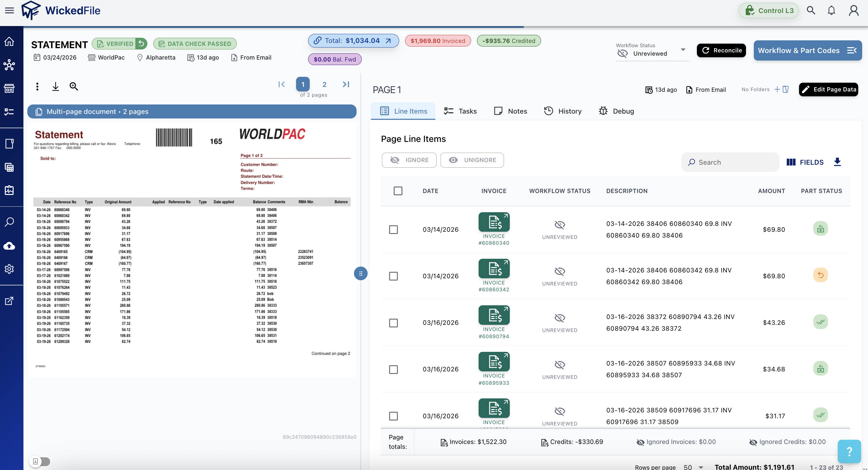Click the home icon in sidebar
This screenshot has height=470, width=868.
point(9,41)
